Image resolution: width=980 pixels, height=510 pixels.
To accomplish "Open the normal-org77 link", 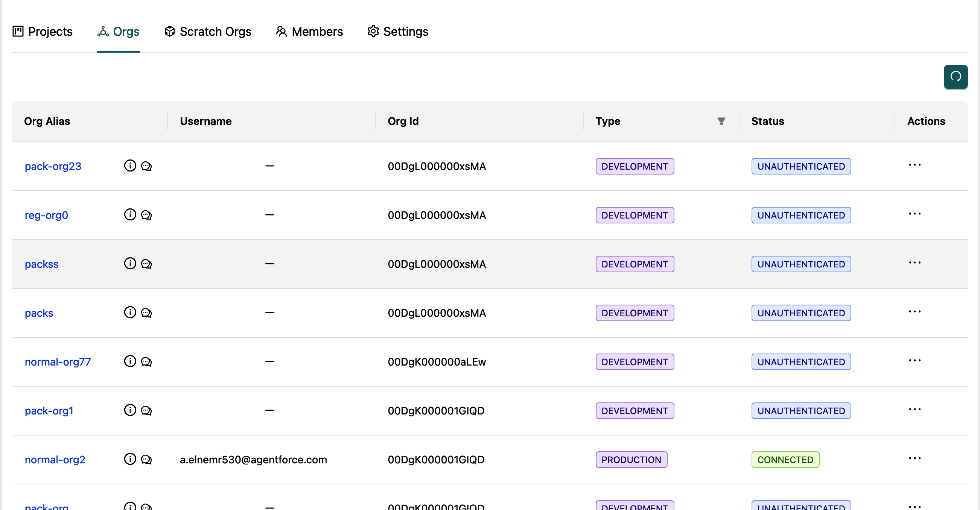I will 58,362.
